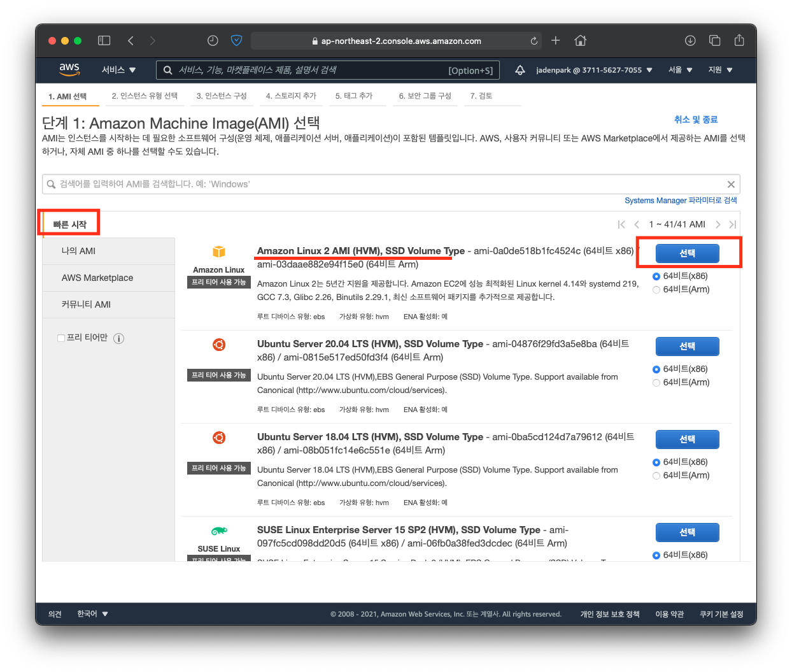Open the history clock icon in toolbar
Viewport: 792px width, 672px height.
(213, 41)
